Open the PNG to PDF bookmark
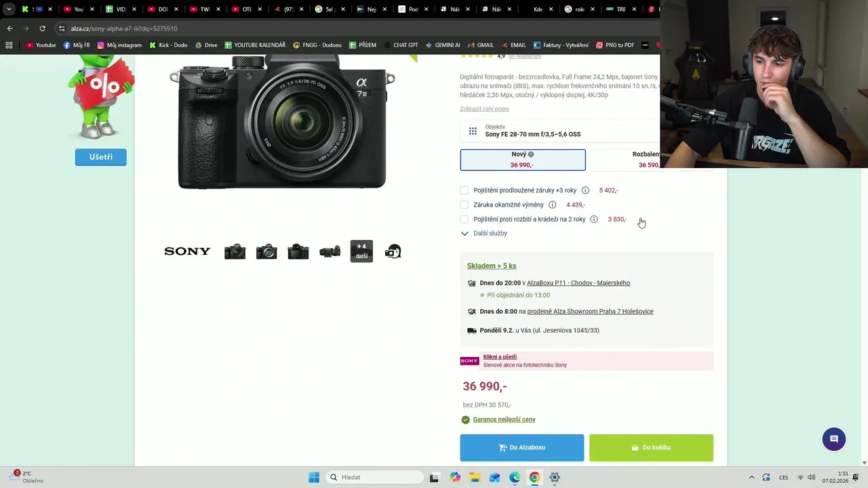The image size is (868, 488). pos(615,45)
